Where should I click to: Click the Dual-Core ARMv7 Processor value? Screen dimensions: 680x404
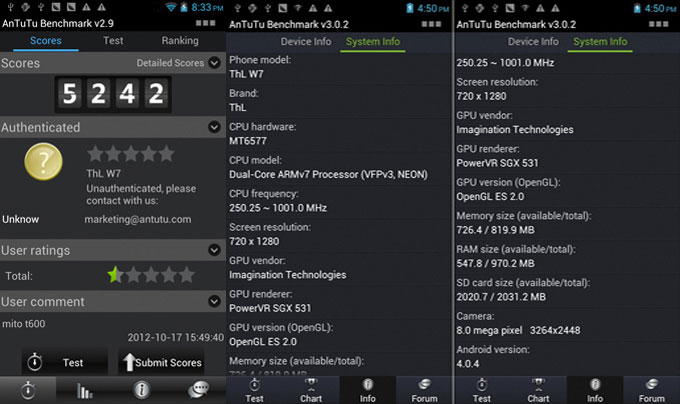pos(328,174)
